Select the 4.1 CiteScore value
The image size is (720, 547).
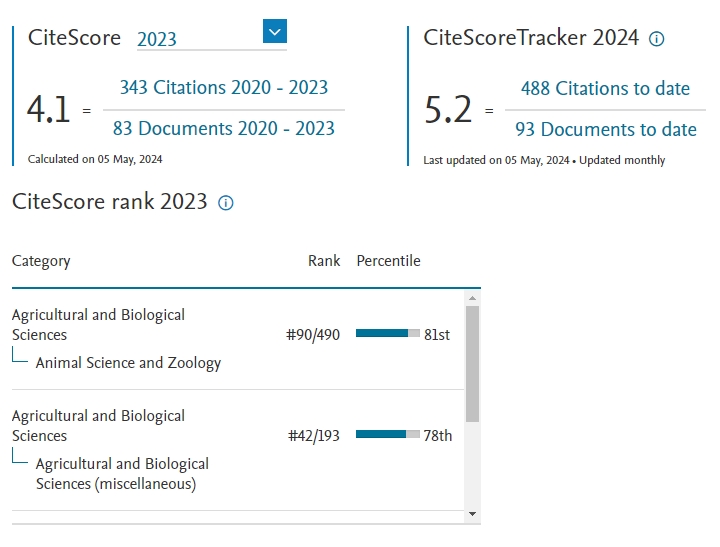(48, 109)
